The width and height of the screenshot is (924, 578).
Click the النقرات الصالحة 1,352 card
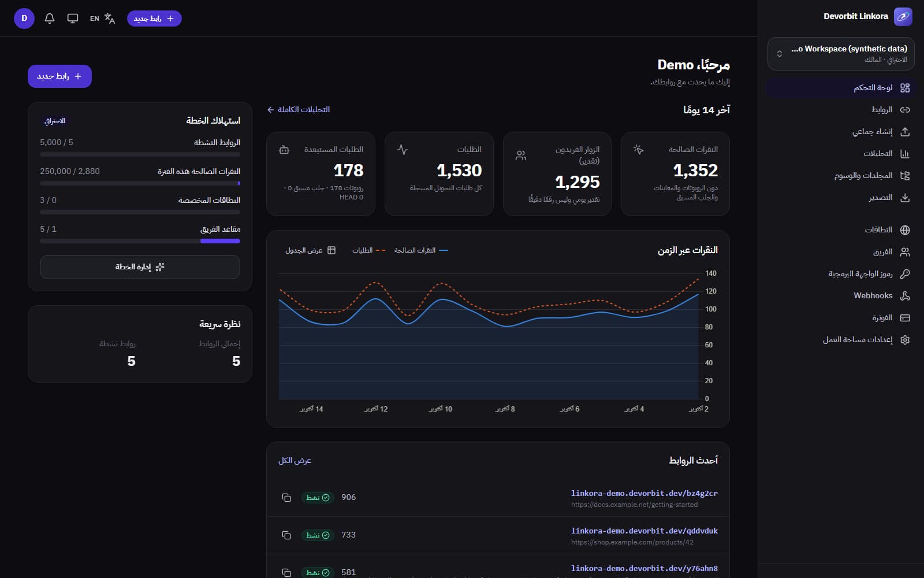[x=675, y=174]
